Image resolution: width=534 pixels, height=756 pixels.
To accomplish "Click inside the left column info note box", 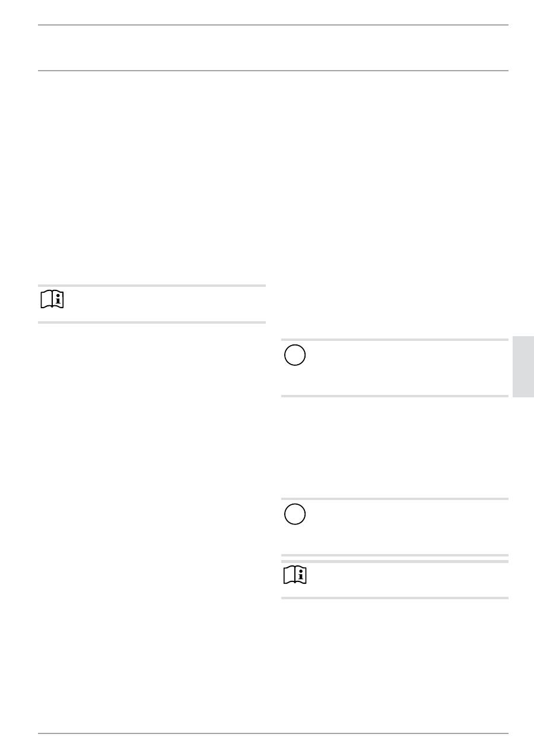I will [166, 303].
